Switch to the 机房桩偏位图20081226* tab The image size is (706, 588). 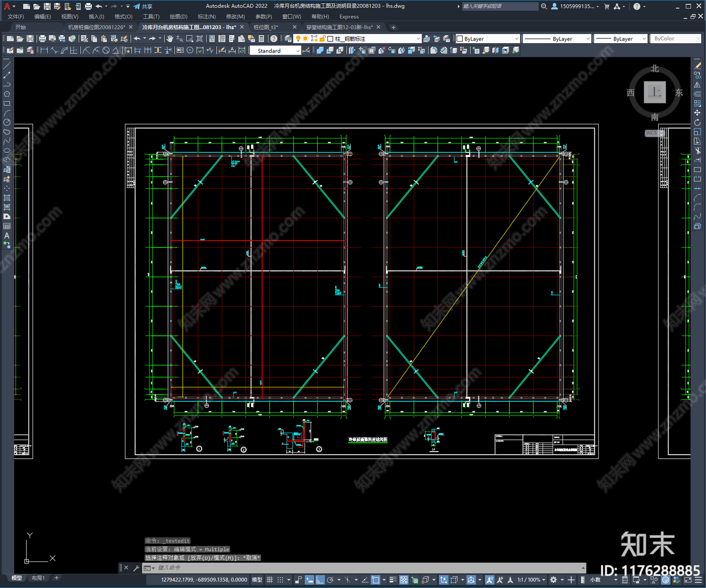97,27
